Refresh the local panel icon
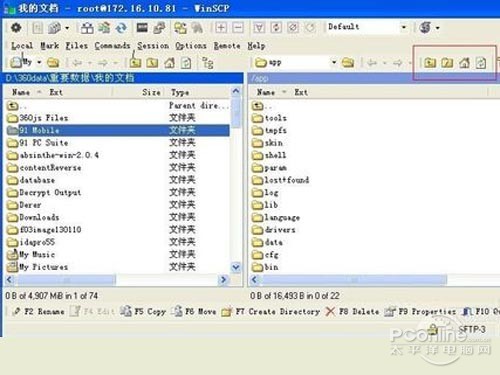500x375 pixels. tap(186, 63)
